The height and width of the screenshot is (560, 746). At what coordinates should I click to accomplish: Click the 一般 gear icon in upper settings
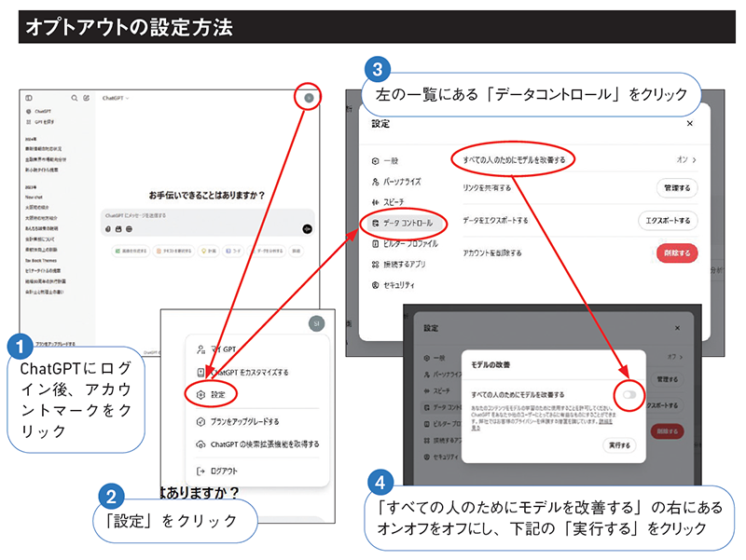pos(376,161)
